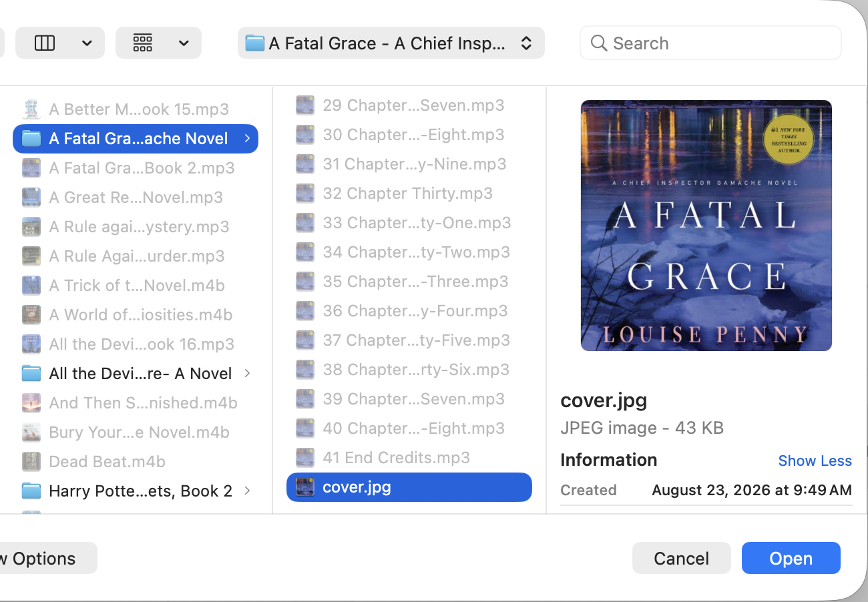Select A Rule Agai...urder.mp3 file name

136,256
